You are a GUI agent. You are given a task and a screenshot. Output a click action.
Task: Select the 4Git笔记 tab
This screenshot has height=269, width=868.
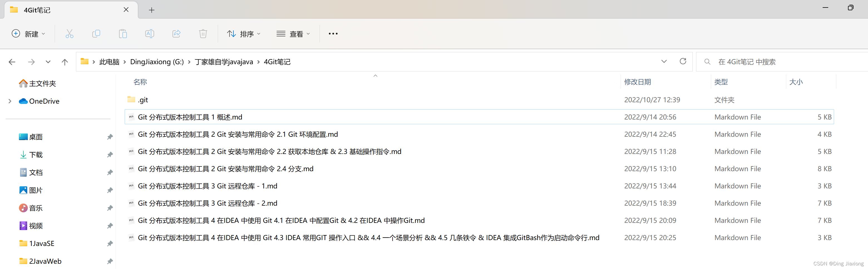[71, 10]
